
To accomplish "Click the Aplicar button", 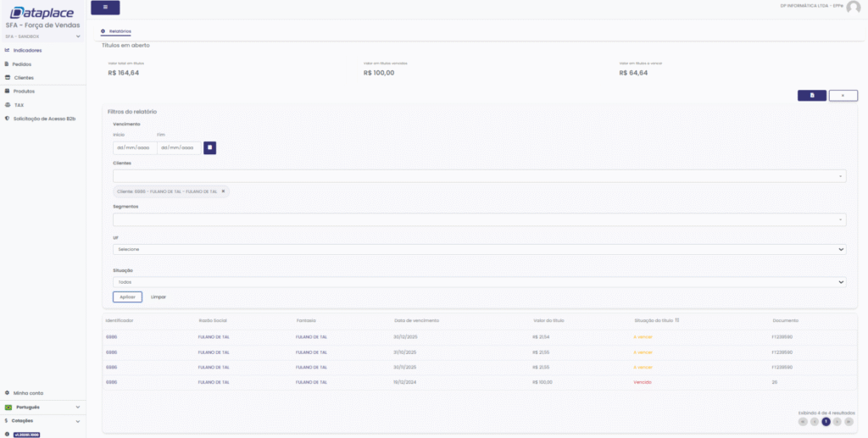I will tap(127, 297).
